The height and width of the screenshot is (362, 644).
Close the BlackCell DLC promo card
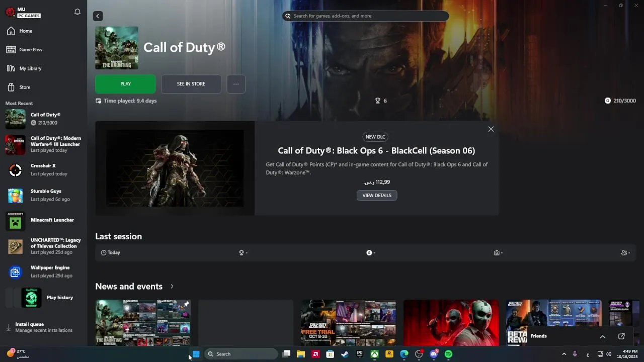click(x=491, y=129)
